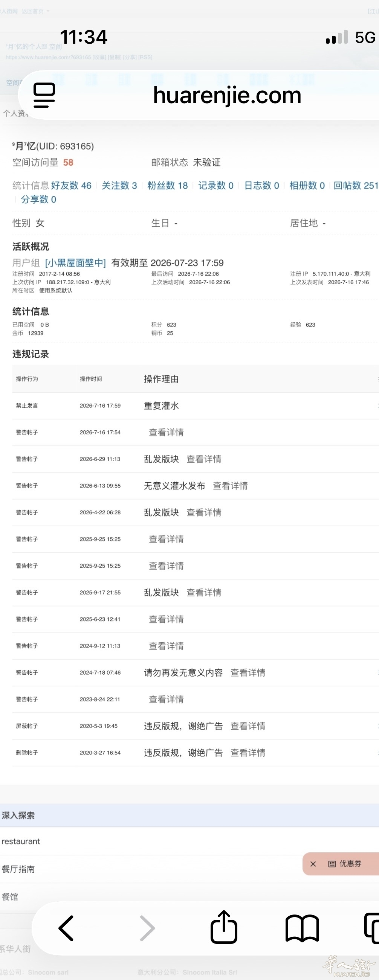This screenshot has width=379, height=980.
Task: Click the 禁止发言 action cell
Action: pos(27,405)
